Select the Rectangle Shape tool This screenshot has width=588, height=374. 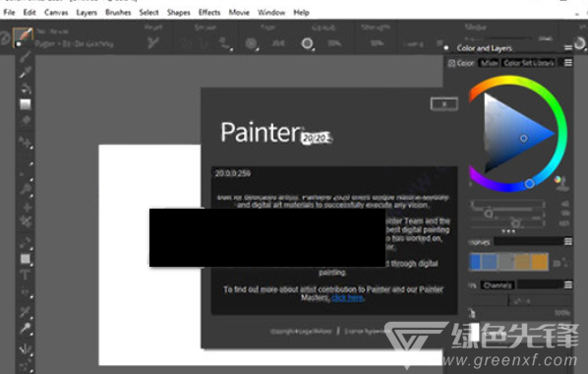click(26, 259)
